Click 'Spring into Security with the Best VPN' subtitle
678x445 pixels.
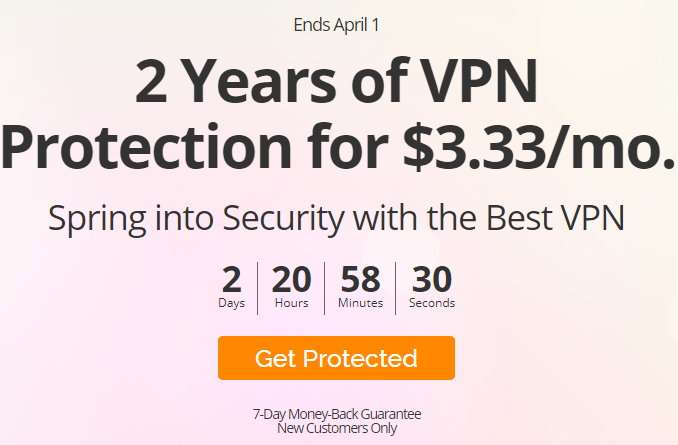click(336, 218)
